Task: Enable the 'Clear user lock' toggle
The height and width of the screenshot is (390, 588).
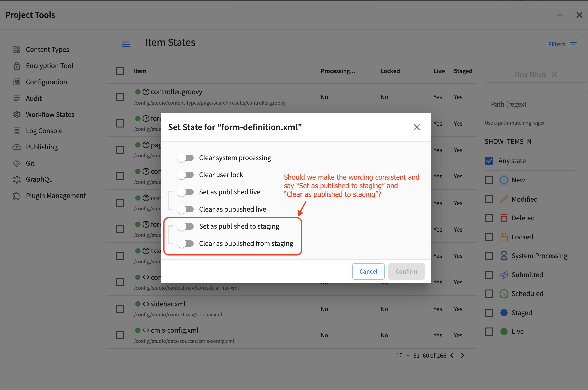Action: 185,175
